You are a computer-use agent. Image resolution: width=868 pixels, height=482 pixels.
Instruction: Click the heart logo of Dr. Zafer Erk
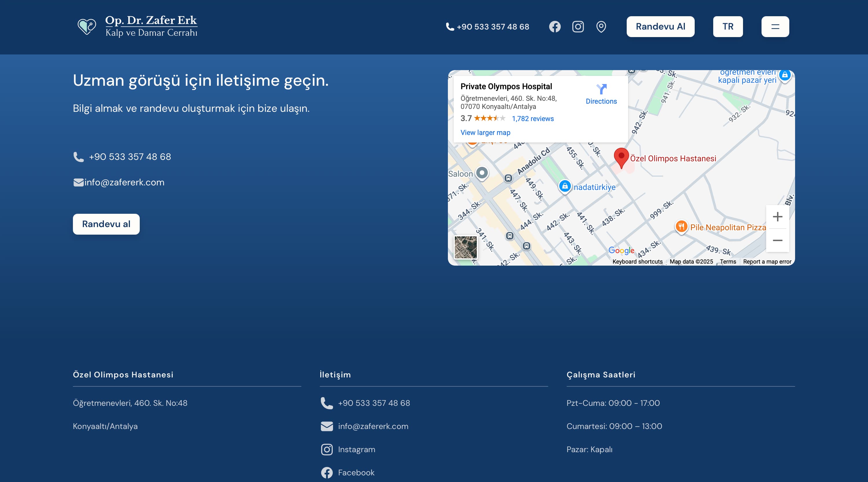pos(87,26)
